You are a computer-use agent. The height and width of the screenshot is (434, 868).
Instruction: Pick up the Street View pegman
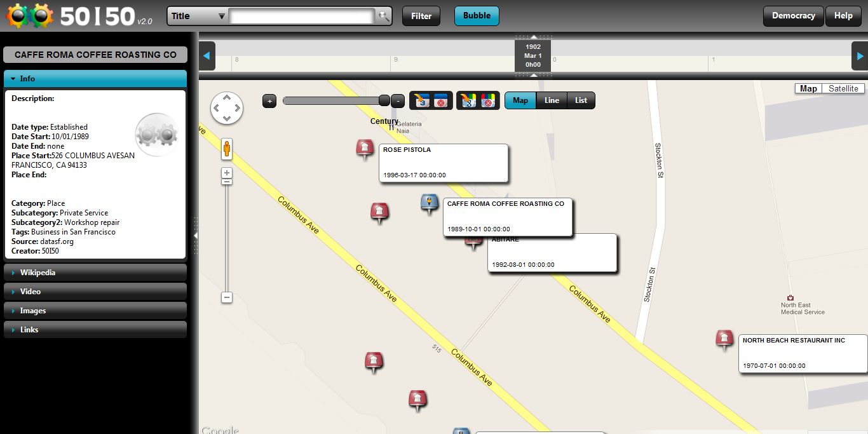(227, 149)
